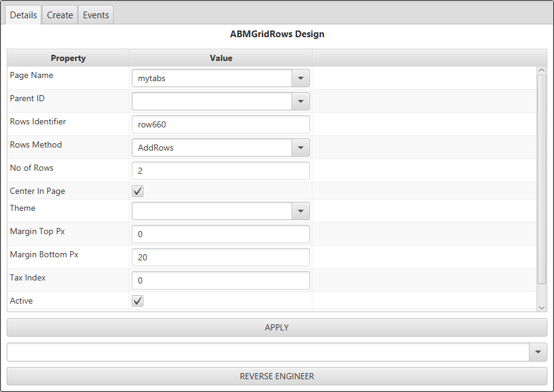The image size is (554, 392).
Task: Focus the Margin Top Px field
Action: [220, 234]
